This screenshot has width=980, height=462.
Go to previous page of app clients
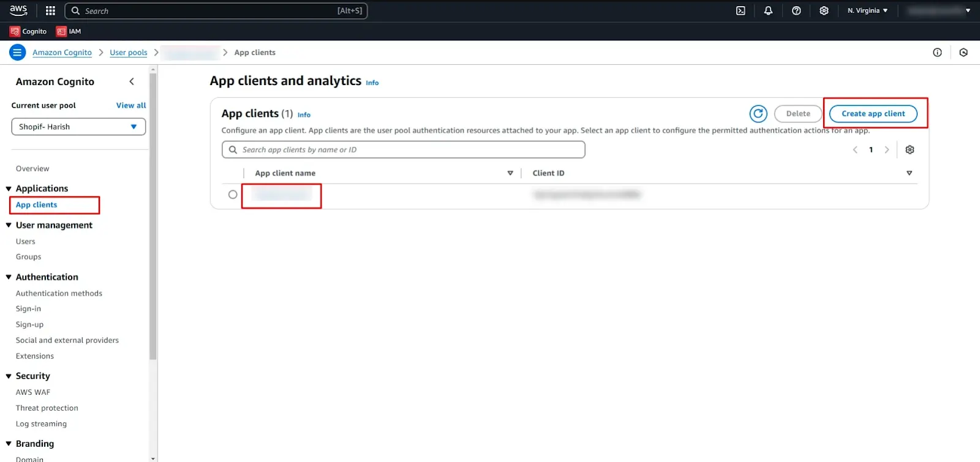tap(855, 150)
